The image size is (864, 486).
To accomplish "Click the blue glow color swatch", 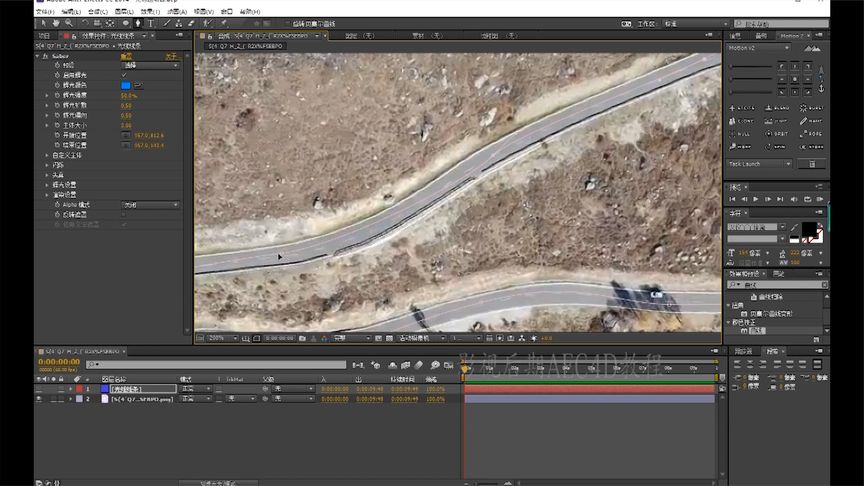I will tap(126, 85).
